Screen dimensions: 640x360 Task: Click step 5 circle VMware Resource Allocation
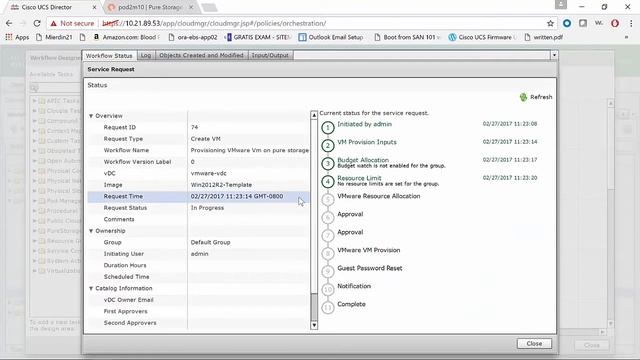tap(328, 200)
